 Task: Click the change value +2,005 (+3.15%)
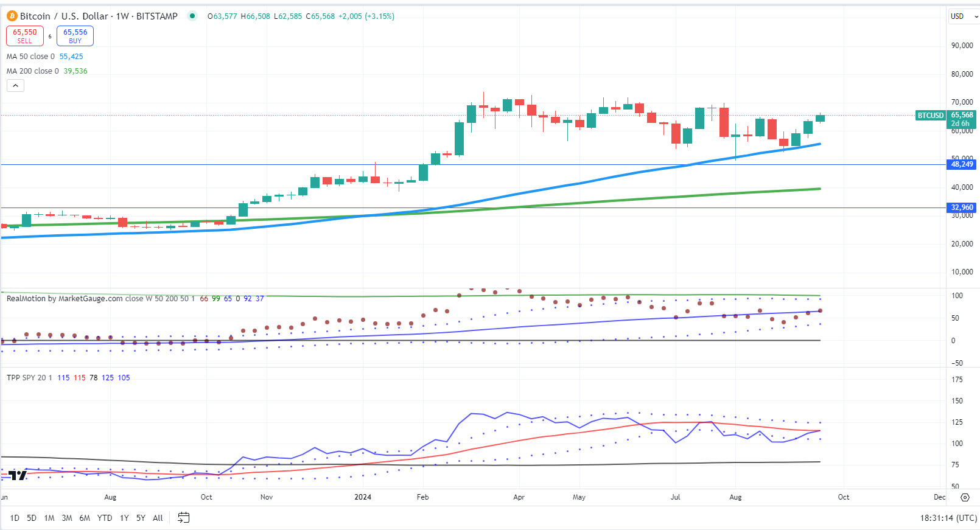366,16
